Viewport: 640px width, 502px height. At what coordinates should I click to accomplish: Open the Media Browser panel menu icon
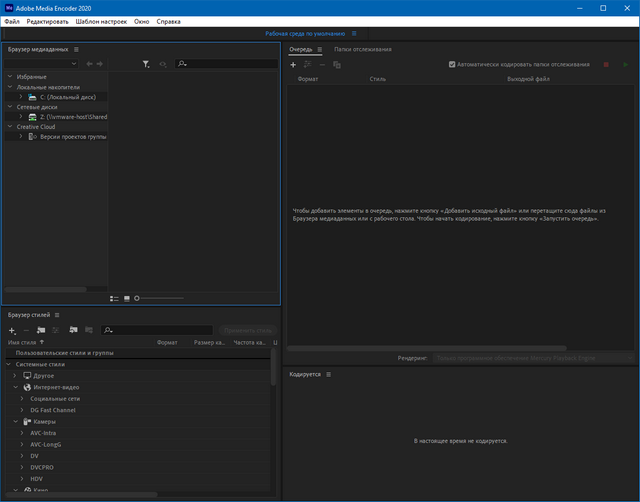[x=76, y=49]
